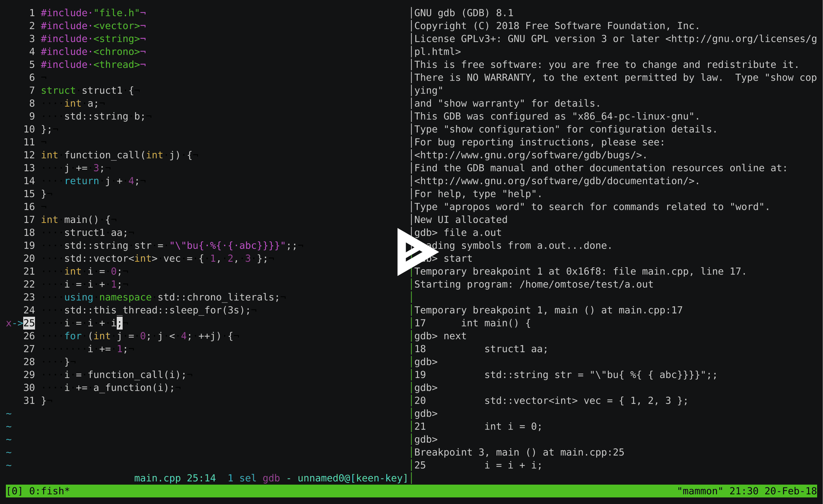823x504 pixels.
Task: Click gdb output line '18 struct1 aa;'
Action: coord(481,349)
